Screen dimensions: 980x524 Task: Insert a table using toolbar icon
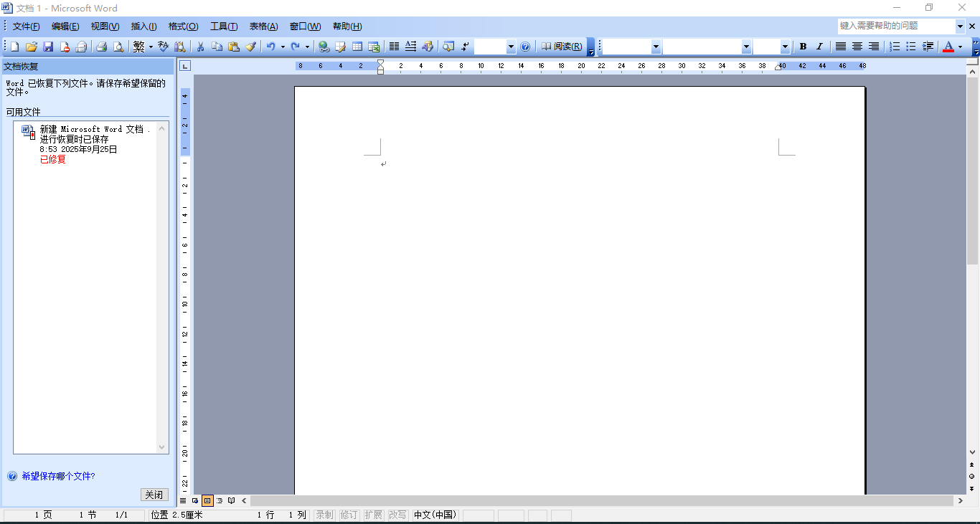[357, 47]
